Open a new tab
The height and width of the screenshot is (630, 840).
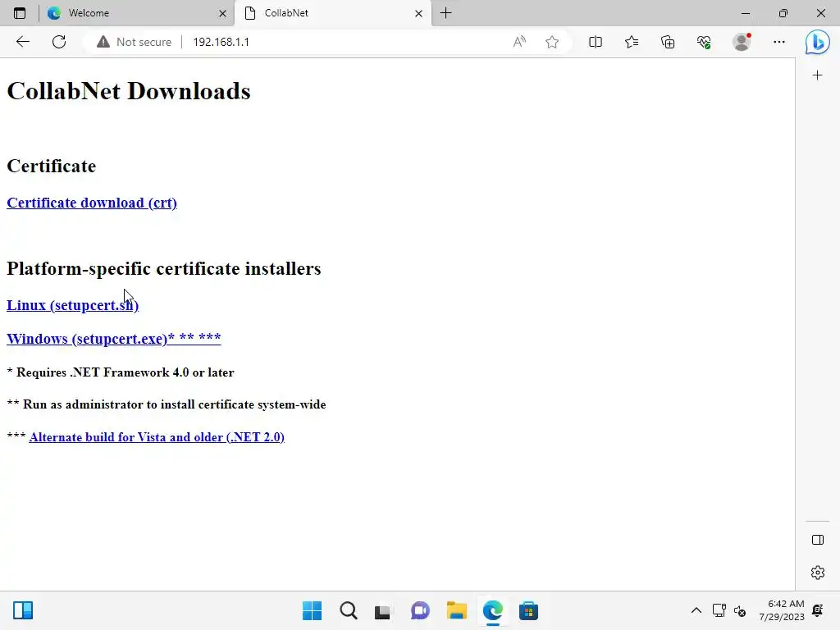[x=445, y=13]
